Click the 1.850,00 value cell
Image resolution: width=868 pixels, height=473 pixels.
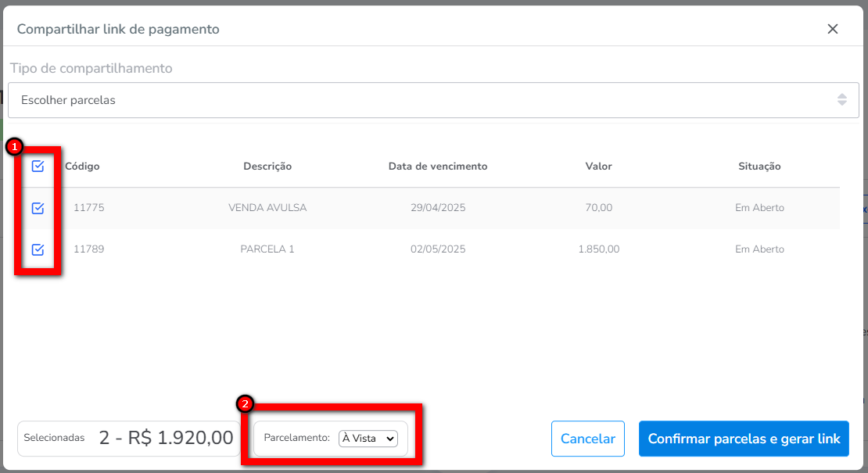click(598, 249)
